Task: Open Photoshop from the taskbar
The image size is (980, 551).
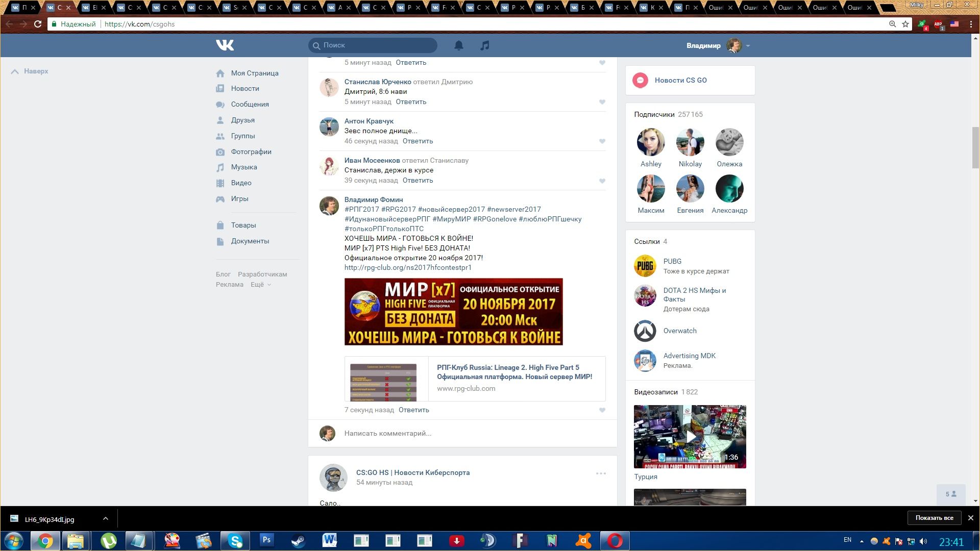Action: pos(266,541)
